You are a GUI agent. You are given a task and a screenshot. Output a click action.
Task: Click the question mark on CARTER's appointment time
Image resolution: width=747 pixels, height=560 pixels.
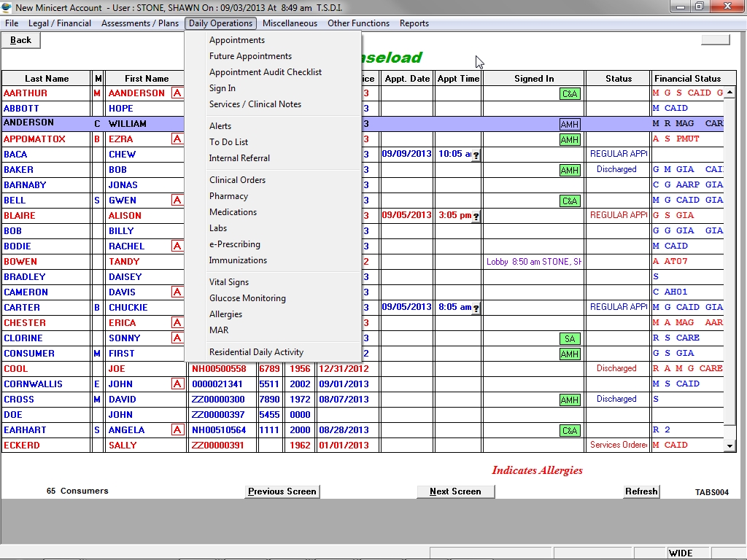[476, 308]
